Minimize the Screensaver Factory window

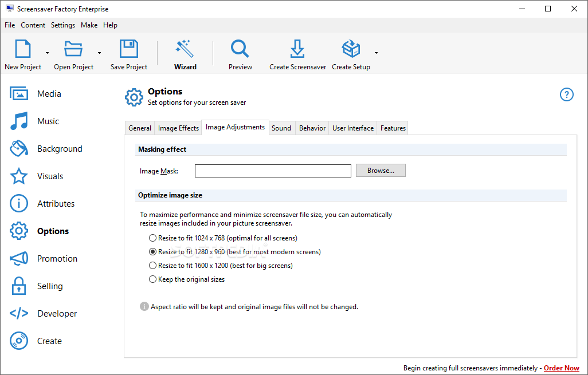tap(522, 9)
